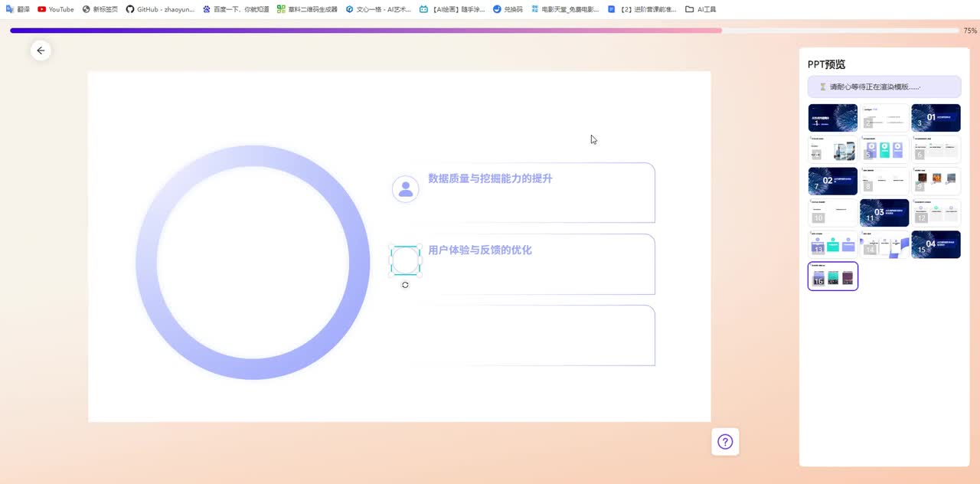The image size is (980, 484).
Task: Click the user avatar icon on slide
Action: pos(406,189)
